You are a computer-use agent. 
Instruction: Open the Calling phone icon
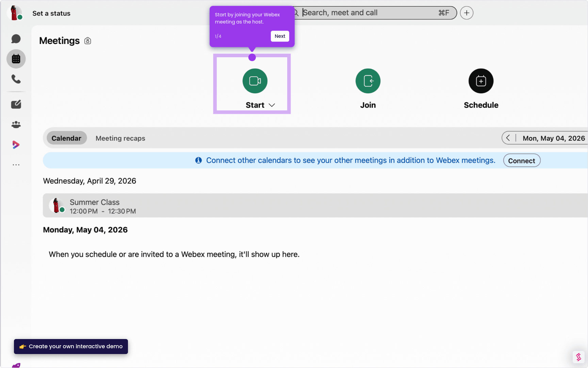click(x=16, y=79)
